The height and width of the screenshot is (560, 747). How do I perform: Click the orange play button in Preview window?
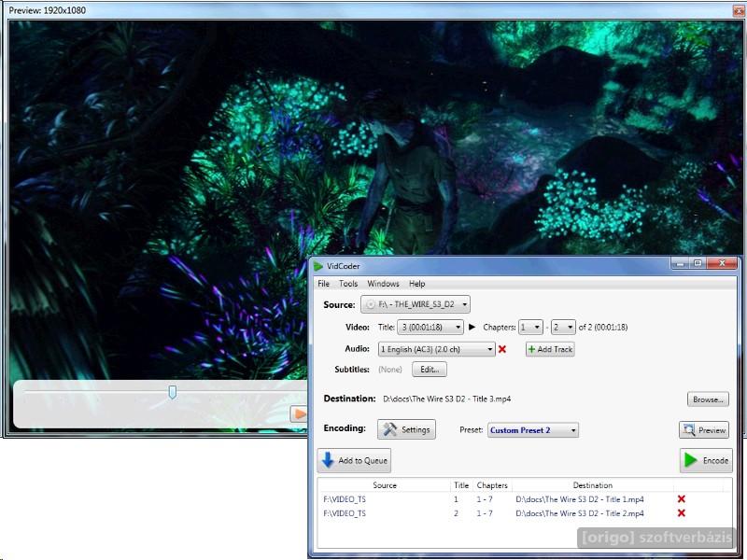(299, 413)
